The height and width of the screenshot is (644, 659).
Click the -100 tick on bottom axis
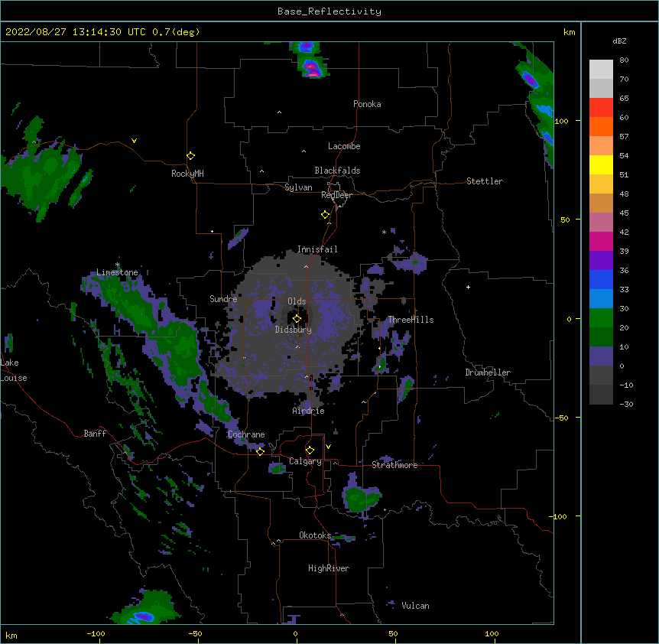(x=96, y=633)
